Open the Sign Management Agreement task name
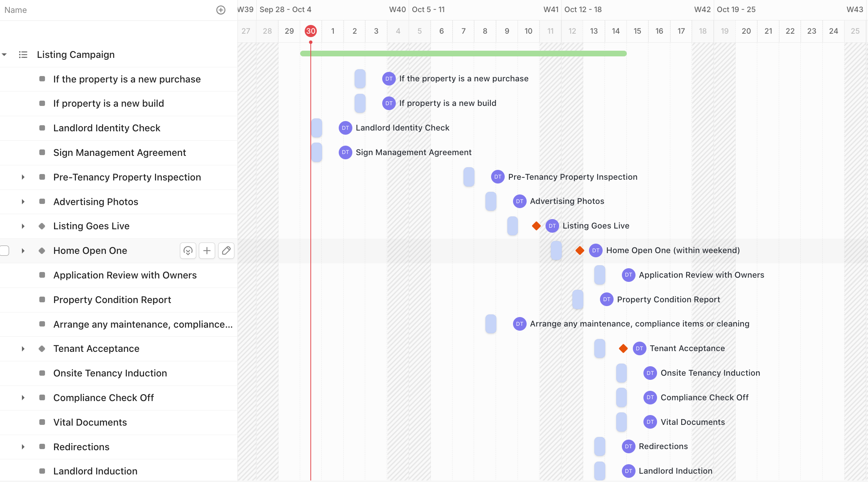The image size is (868, 482). [119, 152]
